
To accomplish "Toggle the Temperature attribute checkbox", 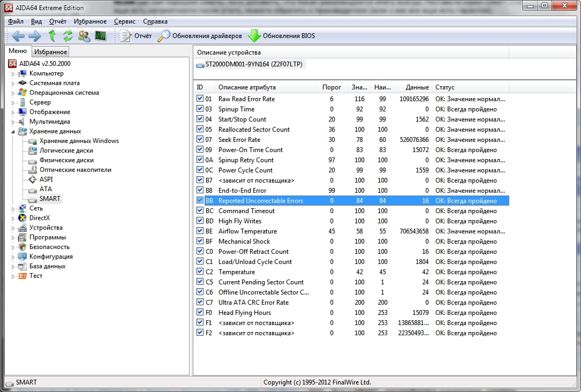I will 200,272.
